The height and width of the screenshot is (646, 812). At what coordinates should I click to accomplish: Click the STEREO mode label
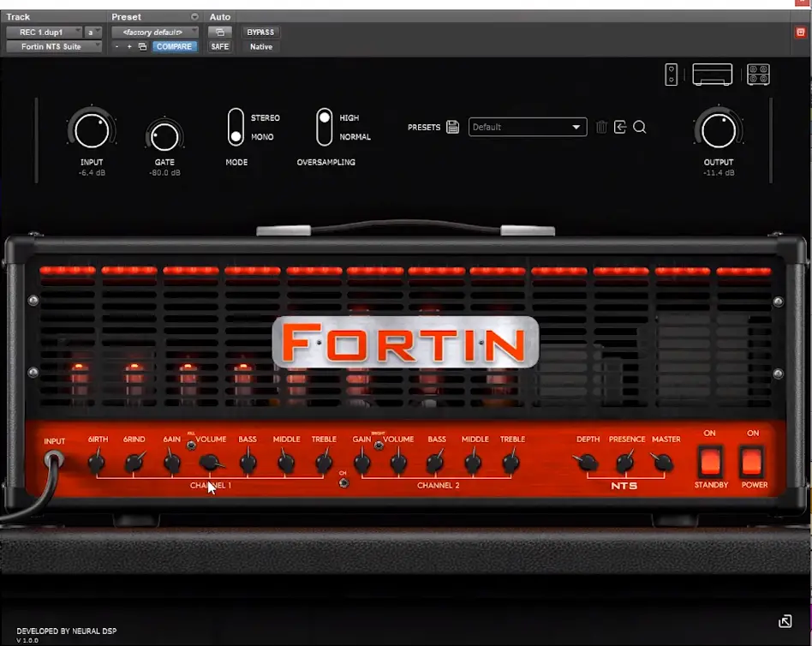[266, 118]
